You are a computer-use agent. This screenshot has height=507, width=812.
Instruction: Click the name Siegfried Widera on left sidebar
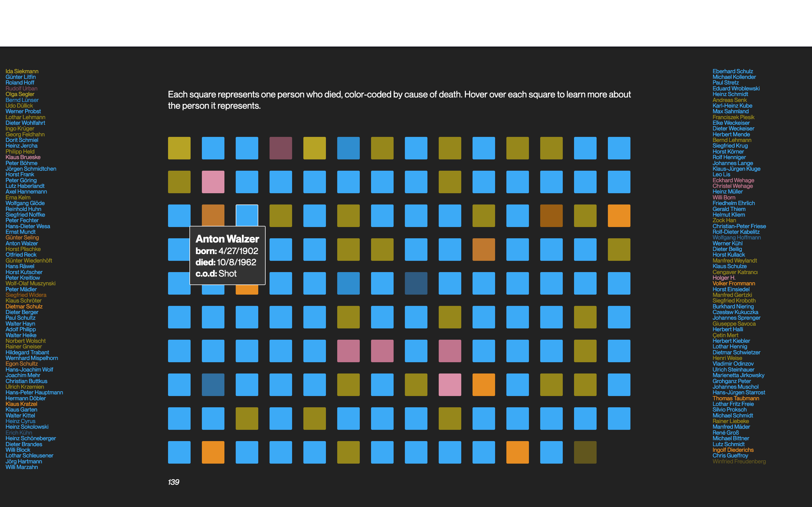tap(25, 294)
